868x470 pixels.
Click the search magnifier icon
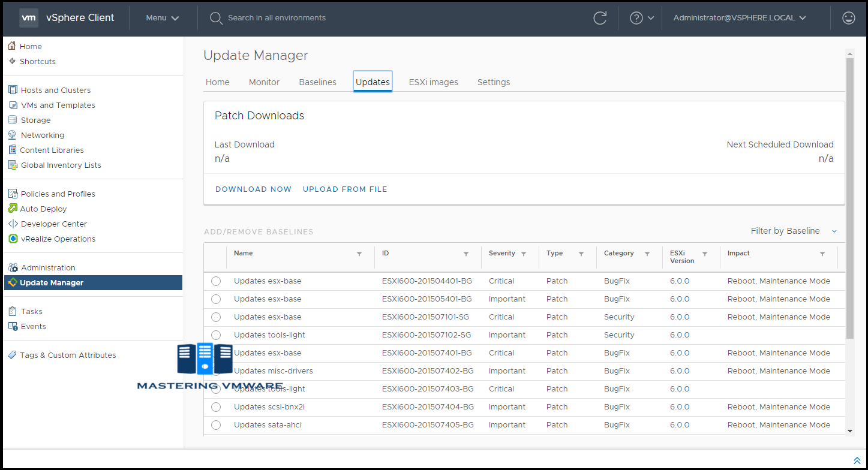point(216,18)
